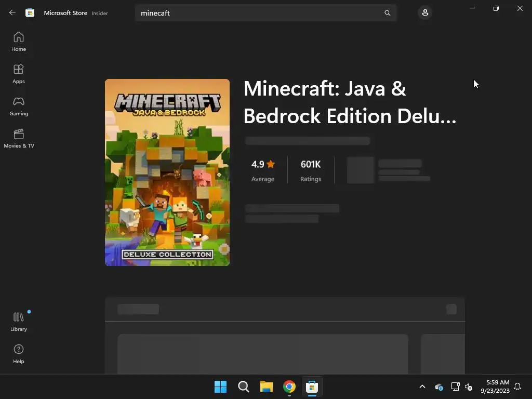Open the Gaming section in sidebar
532x399 pixels.
[19, 106]
